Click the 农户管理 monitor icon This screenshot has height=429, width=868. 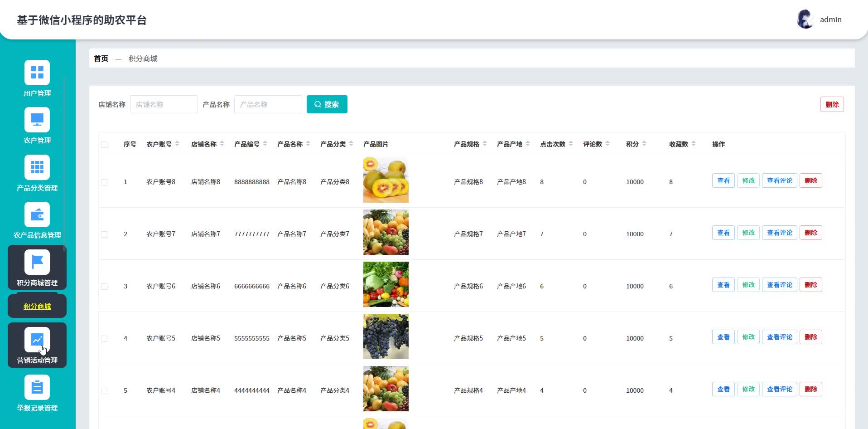click(37, 120)
